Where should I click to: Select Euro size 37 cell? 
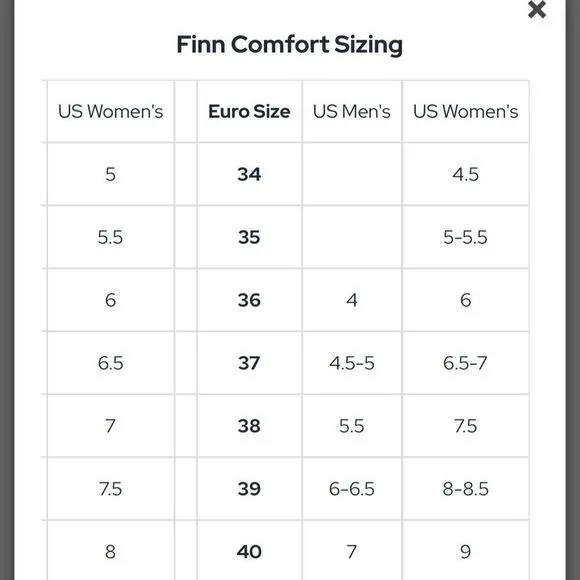pyautogui.click(x=249, y=363)
